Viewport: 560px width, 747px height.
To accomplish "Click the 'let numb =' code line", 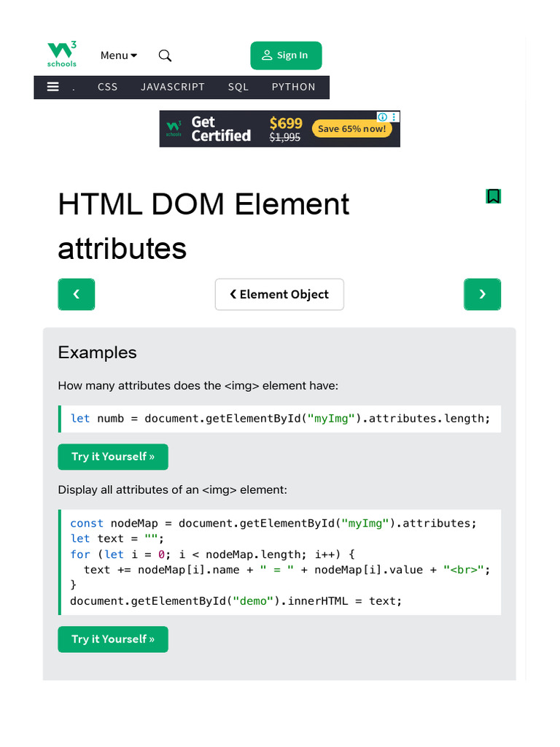I will 280,418.
